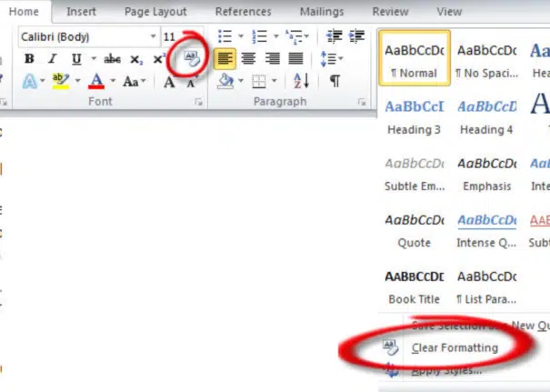Screen dimensions: 550x392
Task: Expand Text Effects dropdown arrow
Action: [x=43, y=81]
